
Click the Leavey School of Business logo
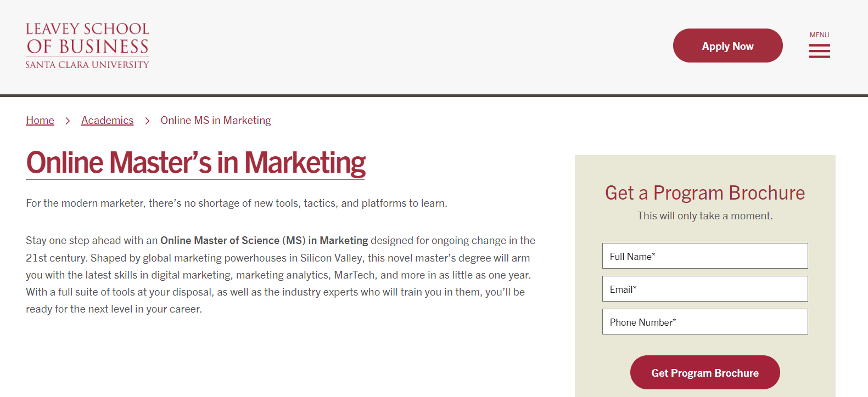click(x=87, y=46)
